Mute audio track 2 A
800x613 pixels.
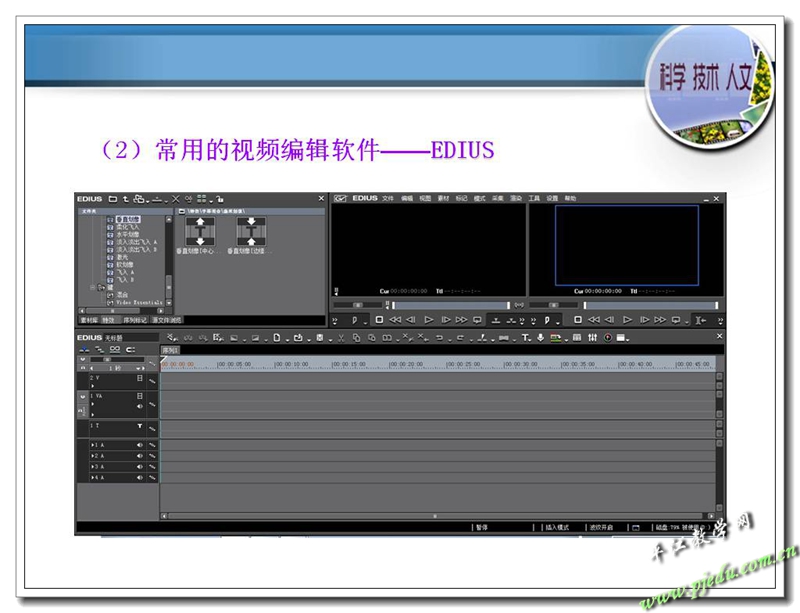pyautogui.click(x=140, y=456)
